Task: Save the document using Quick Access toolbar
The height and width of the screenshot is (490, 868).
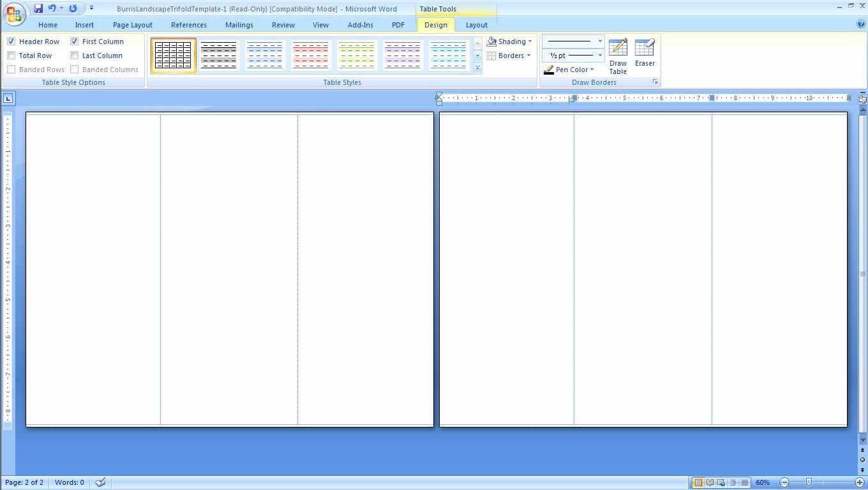Action: tap(38, 8)
